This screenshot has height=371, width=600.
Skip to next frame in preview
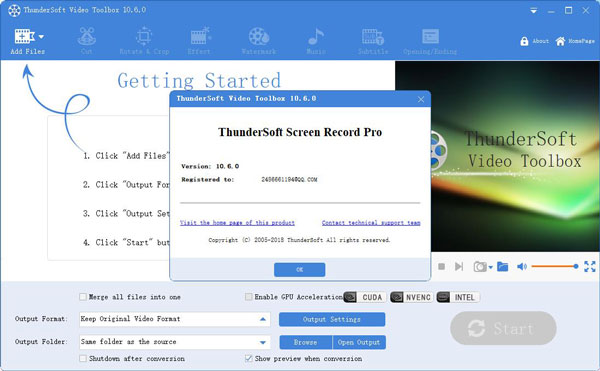click(x=459, y=266)
